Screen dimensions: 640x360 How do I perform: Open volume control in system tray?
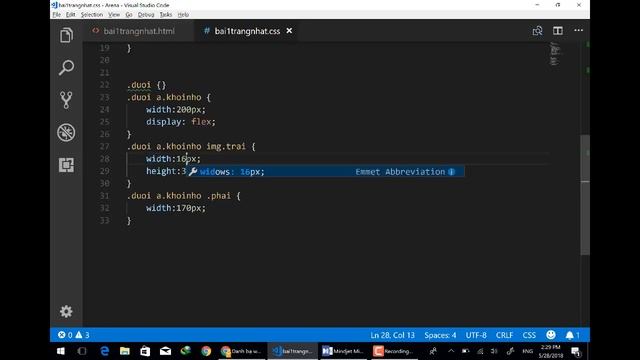coord(494,351)
